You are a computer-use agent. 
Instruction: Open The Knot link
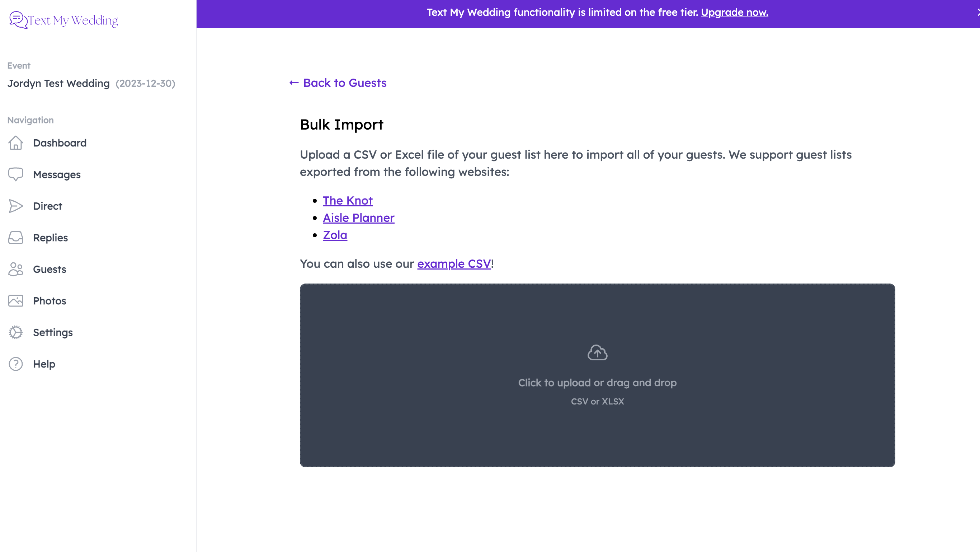point(347,201)
